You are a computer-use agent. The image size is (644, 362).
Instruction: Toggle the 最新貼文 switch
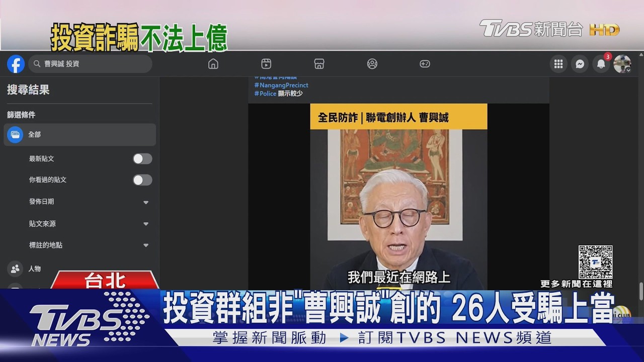tap(142, 159)
